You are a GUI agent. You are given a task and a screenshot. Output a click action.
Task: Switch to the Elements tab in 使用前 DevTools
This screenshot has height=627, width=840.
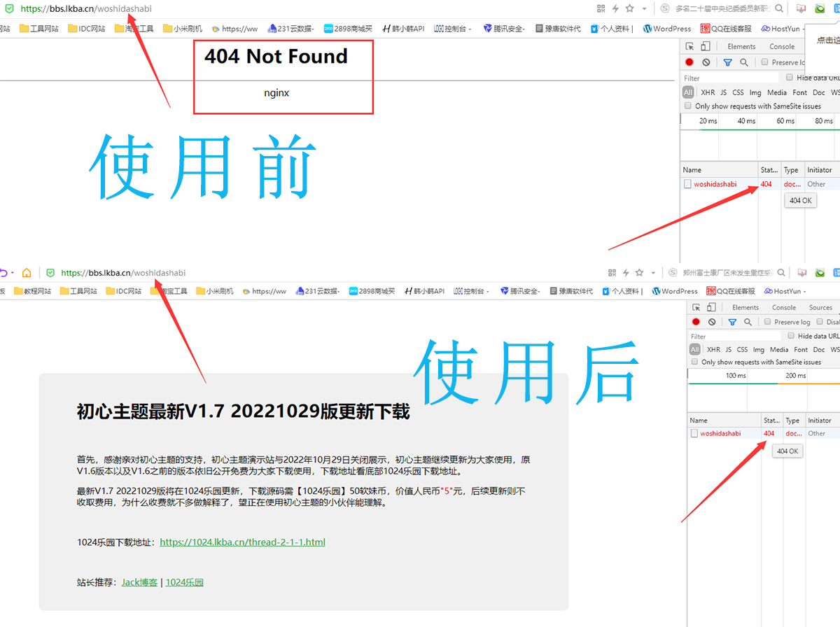point(741,46)
